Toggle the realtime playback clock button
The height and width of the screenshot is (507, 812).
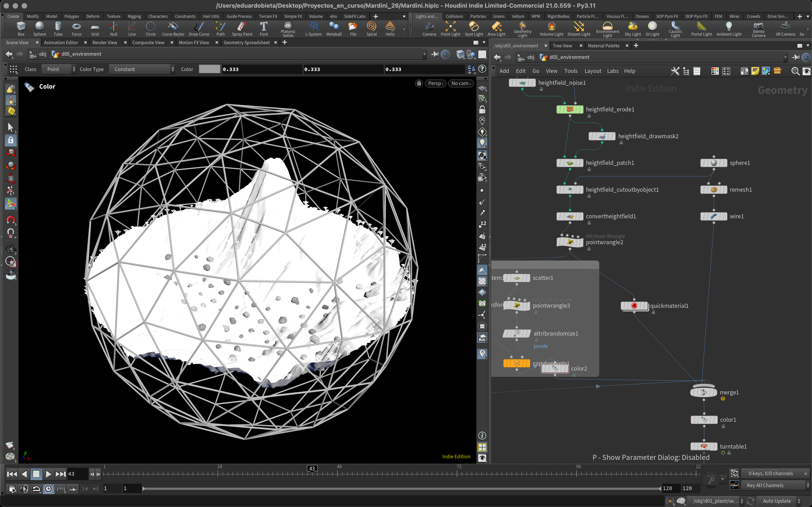pos(48,489)
